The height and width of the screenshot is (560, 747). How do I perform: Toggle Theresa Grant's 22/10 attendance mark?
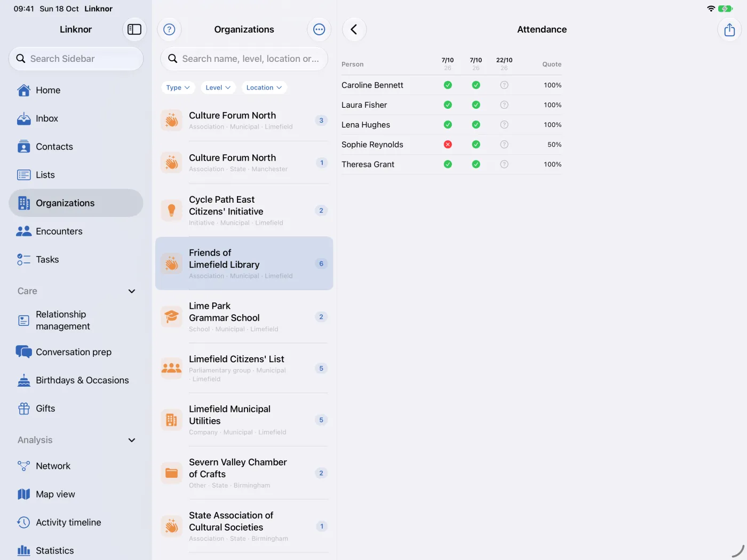click(x=504, y=164)
